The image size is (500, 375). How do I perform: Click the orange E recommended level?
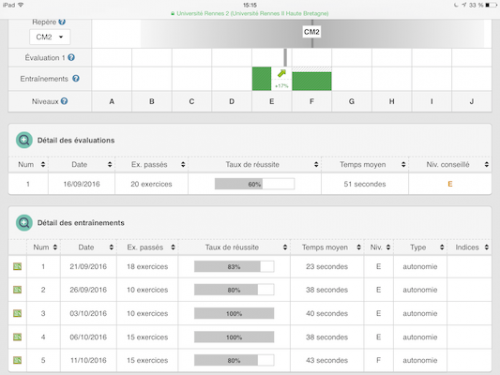(x=450, y=184)
